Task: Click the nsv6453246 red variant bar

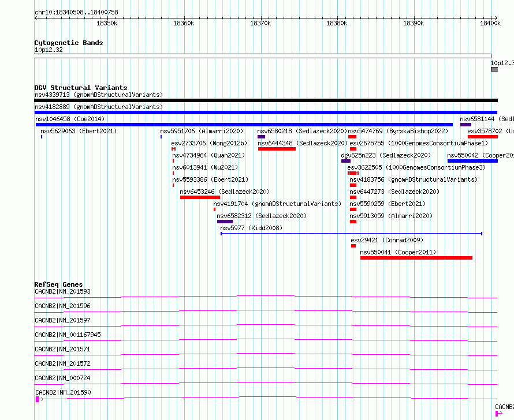Action: coord(200,197)
